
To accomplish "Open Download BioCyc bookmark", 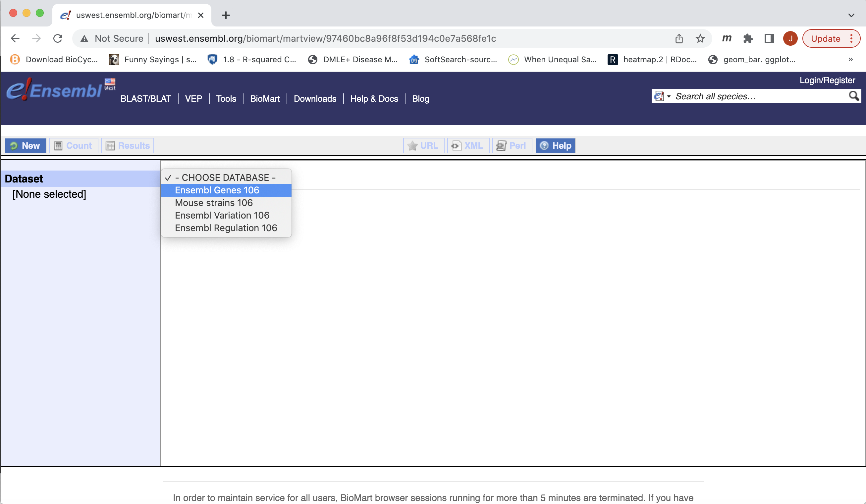I will 54,59.
